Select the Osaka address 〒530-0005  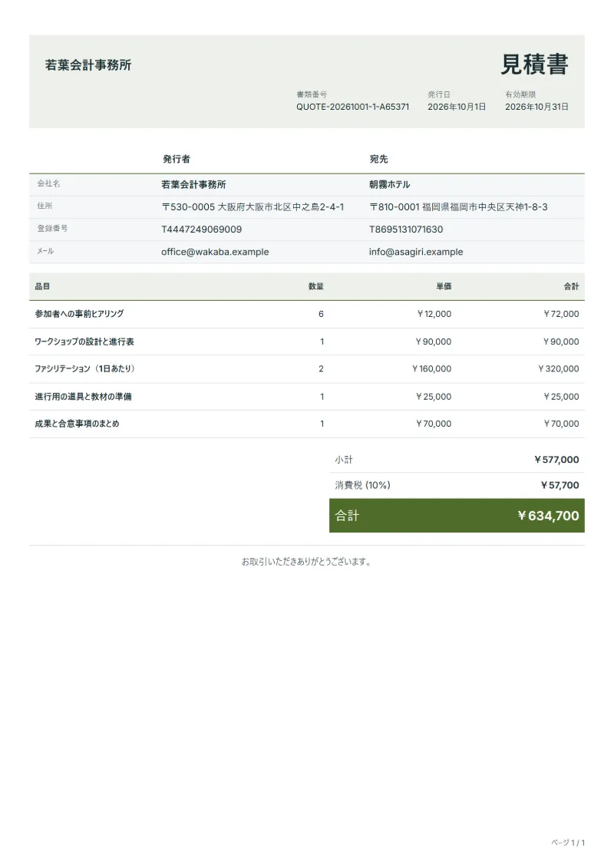coord(253,207)
